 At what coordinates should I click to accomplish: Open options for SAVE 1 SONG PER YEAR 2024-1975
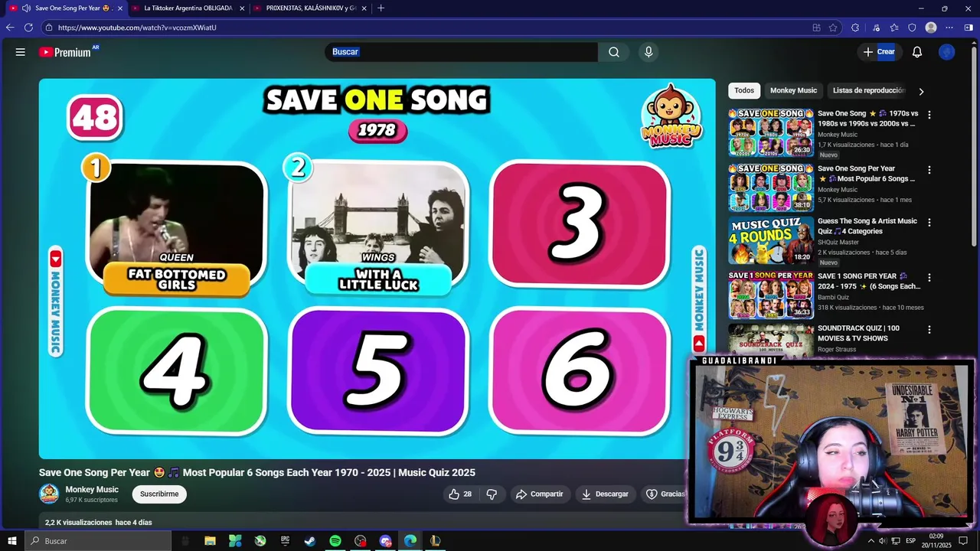point(929,278)
